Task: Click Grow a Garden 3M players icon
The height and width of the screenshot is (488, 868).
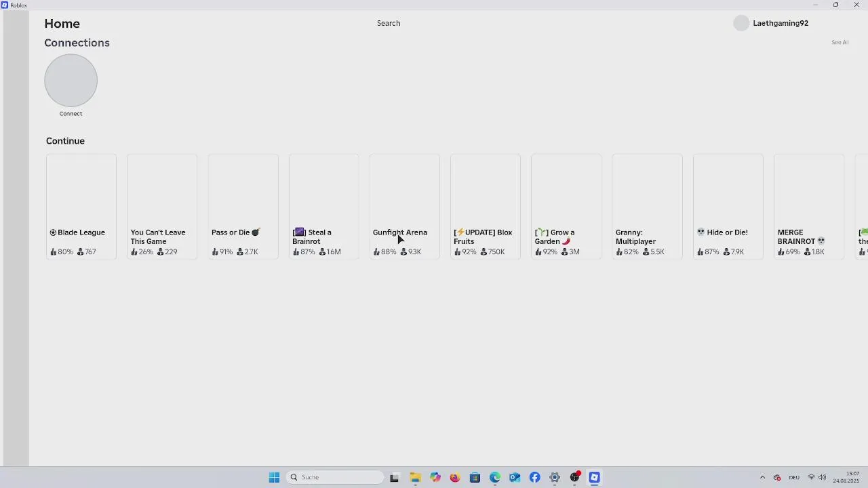Action: pos(564,252)
